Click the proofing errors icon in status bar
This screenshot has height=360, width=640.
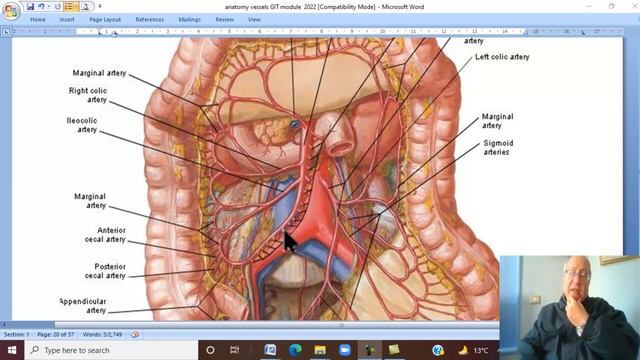[x=135, y=334]
